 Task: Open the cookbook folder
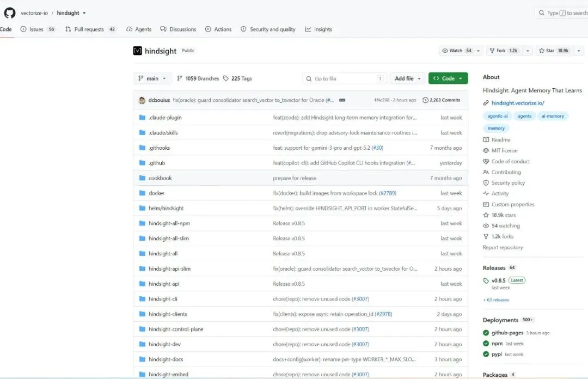pyautogui.click(x=160, y=178)
